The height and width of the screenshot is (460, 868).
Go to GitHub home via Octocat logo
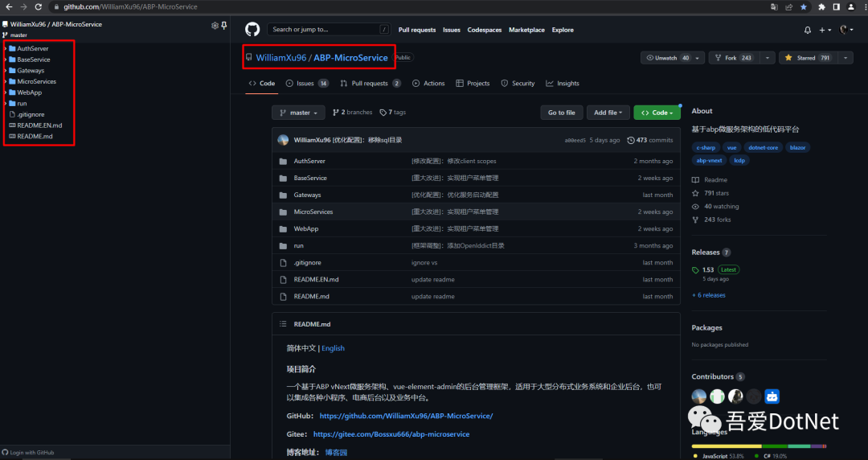point(252,30)
